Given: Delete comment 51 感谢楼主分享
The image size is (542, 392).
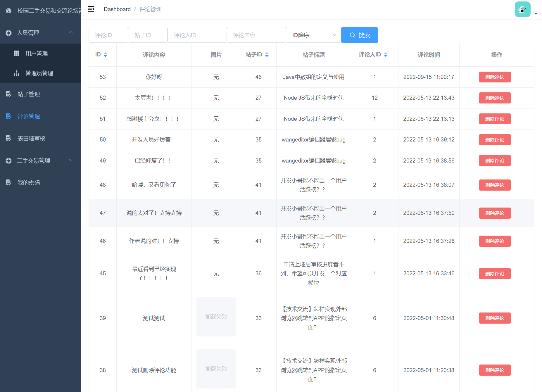Looking at the screenshot, I should pyautogui.click(x=495, y=119).
